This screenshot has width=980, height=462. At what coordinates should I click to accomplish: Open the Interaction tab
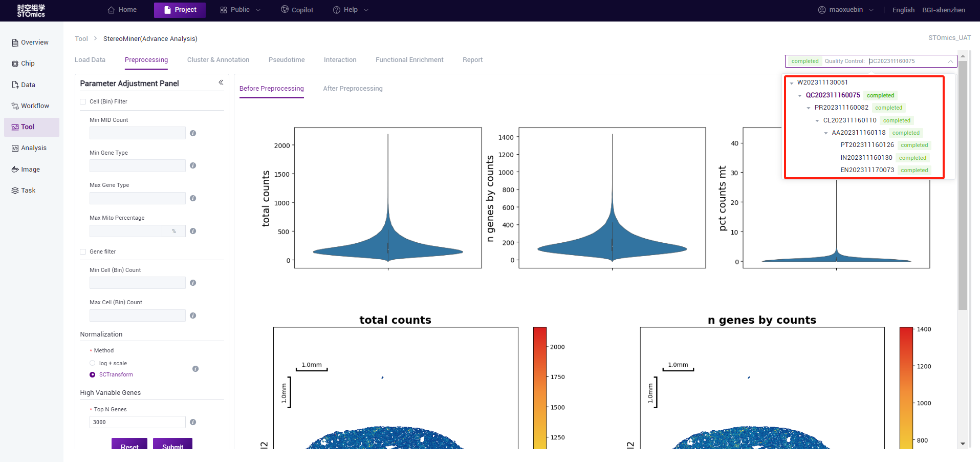pyautogui.click(x=340, y=60)
